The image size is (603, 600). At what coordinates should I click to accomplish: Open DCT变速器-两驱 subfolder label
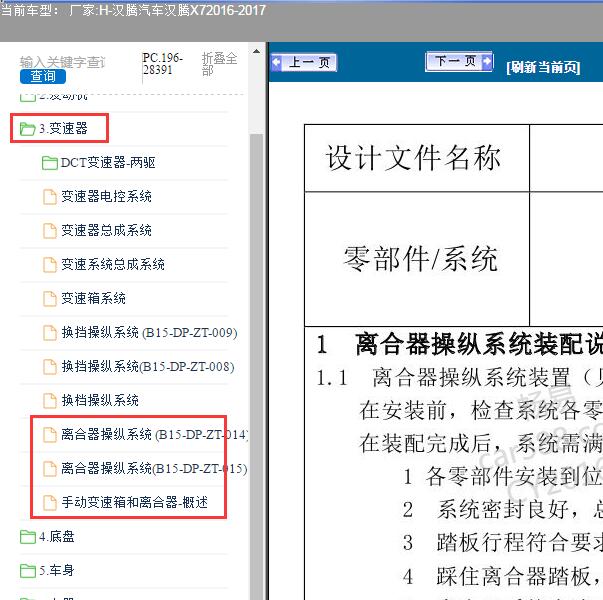108,162
